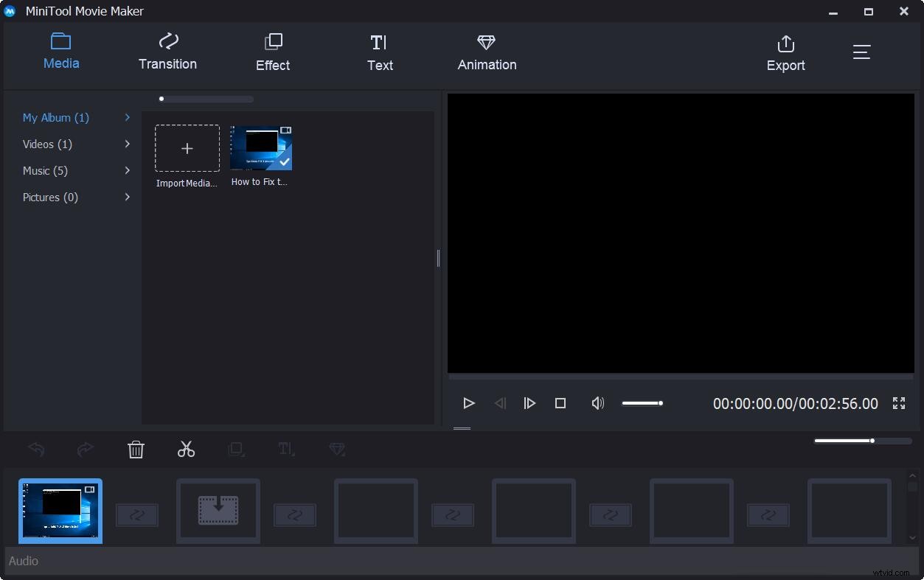Open the hamburger menu

[x=861, y=52]
